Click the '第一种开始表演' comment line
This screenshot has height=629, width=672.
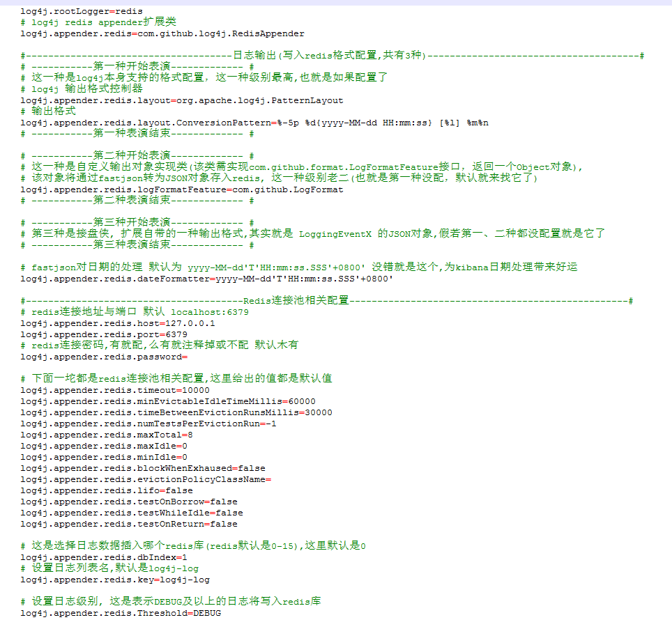[137, 66]
